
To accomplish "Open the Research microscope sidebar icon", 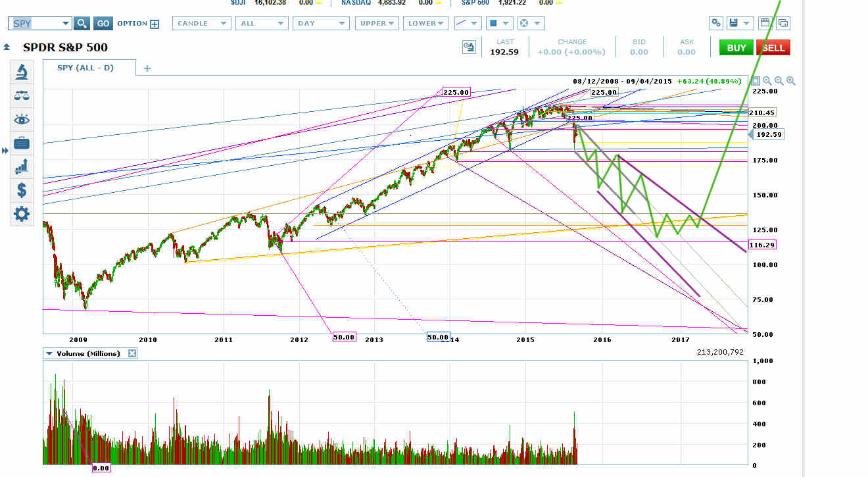I will tap(22, 71).
